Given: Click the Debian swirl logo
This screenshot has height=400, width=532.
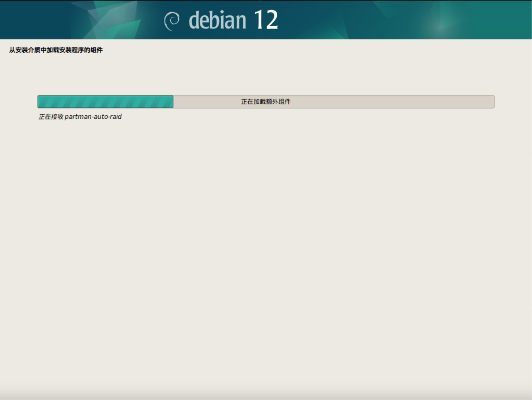Looking at the screenshot, I should coord(172,21).
